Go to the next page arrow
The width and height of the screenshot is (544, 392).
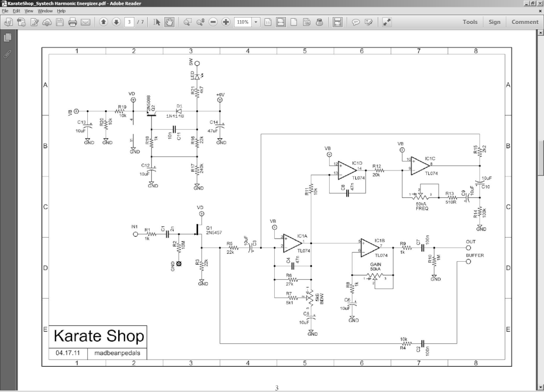tap(116, 22)
